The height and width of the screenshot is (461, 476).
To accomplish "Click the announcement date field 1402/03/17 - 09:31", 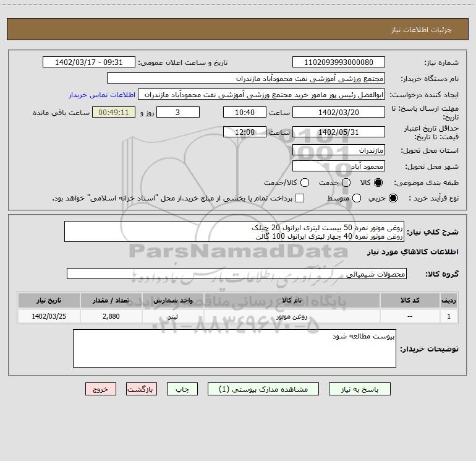I will click(x=88, y=62).
